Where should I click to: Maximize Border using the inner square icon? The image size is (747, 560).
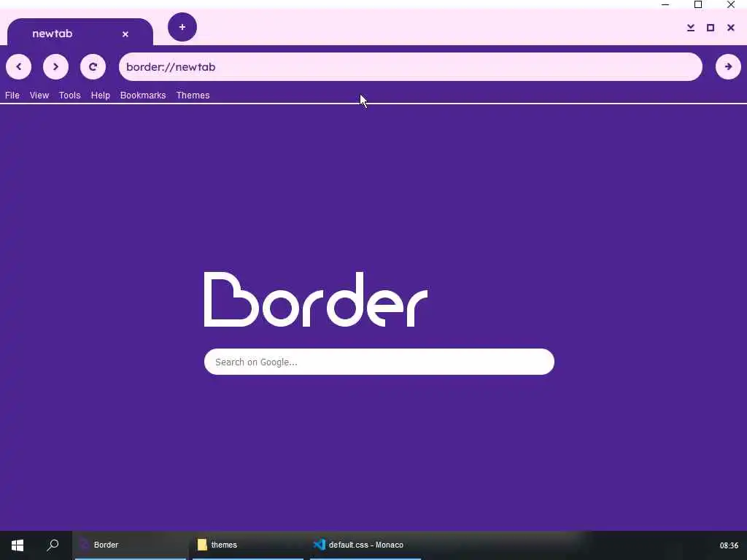711,28
